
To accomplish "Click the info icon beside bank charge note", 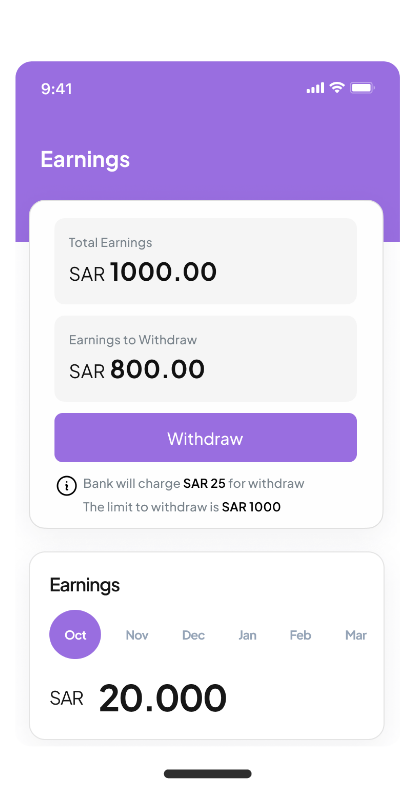I will pyautogui.click(x=66, y=485).
